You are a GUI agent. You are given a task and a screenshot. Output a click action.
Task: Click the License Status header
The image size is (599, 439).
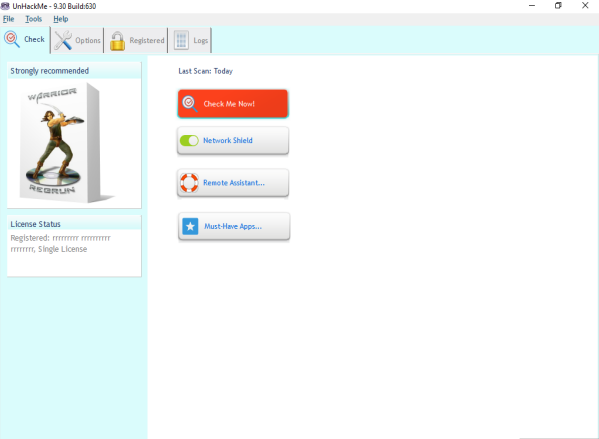(x=74, y=224)
